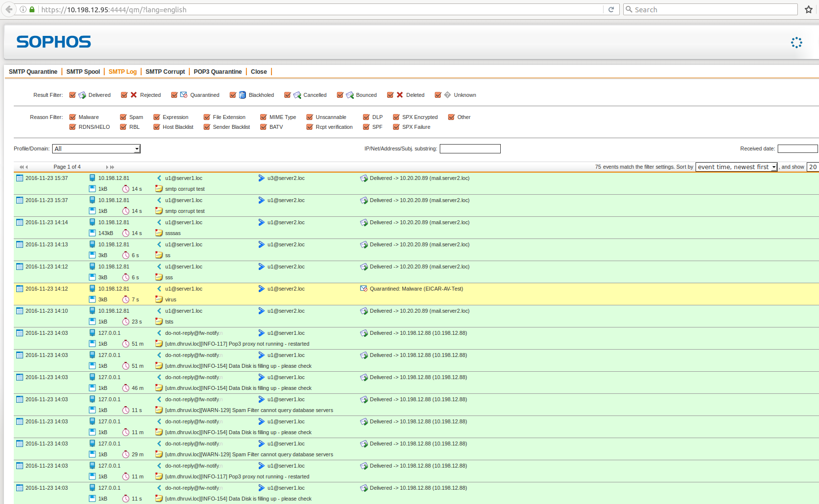Toggle the Malware reason filter checkbox
This screenshot has height=504, width=819.
point(73,117)
